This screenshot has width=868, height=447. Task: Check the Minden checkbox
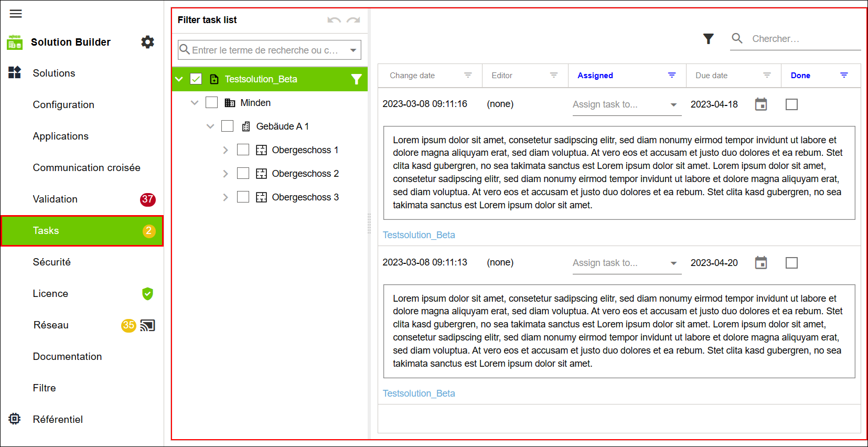coord(212,103)
